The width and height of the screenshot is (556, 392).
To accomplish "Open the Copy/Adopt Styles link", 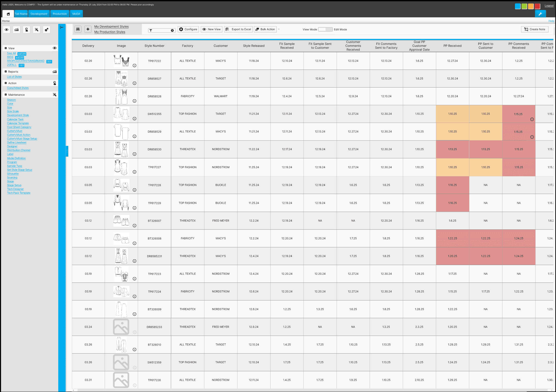I will [18, 88].
